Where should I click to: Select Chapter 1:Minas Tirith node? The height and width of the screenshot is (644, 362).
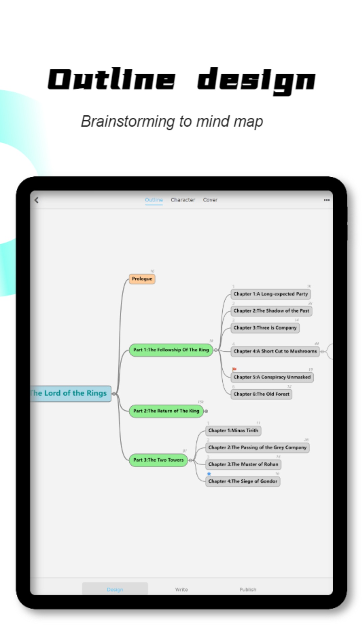[x=233, y=430]
